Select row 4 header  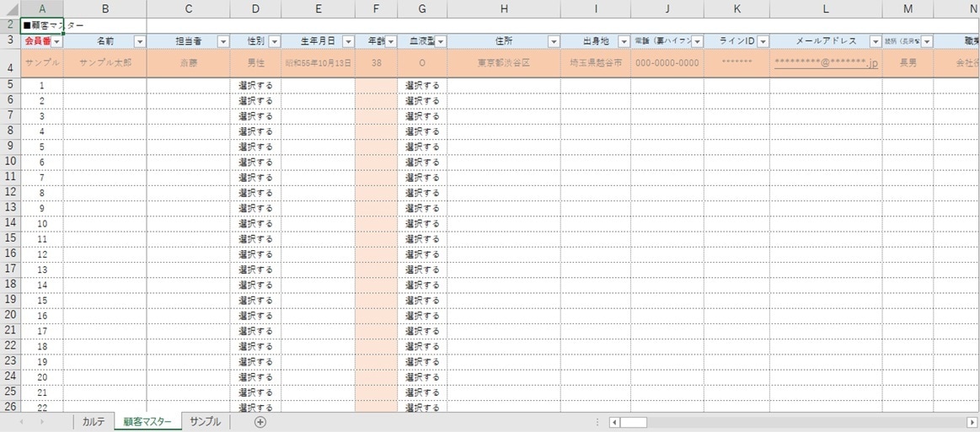[10, 63]
